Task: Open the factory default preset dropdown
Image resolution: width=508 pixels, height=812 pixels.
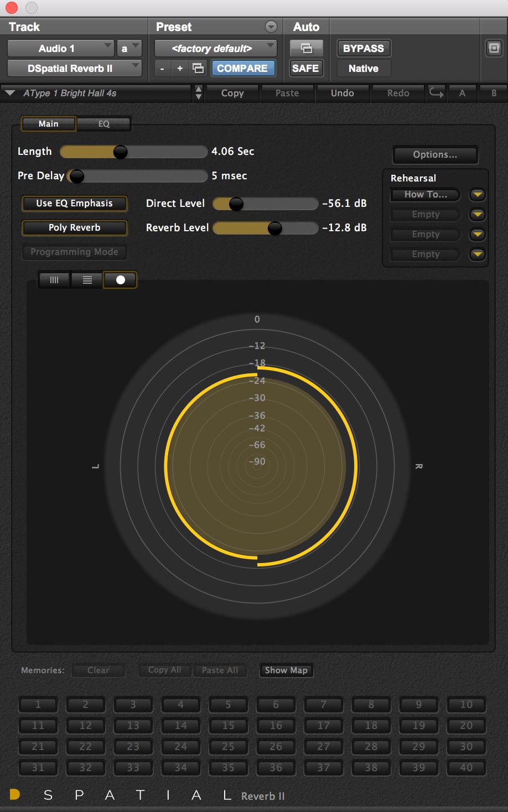Action: 215,49
